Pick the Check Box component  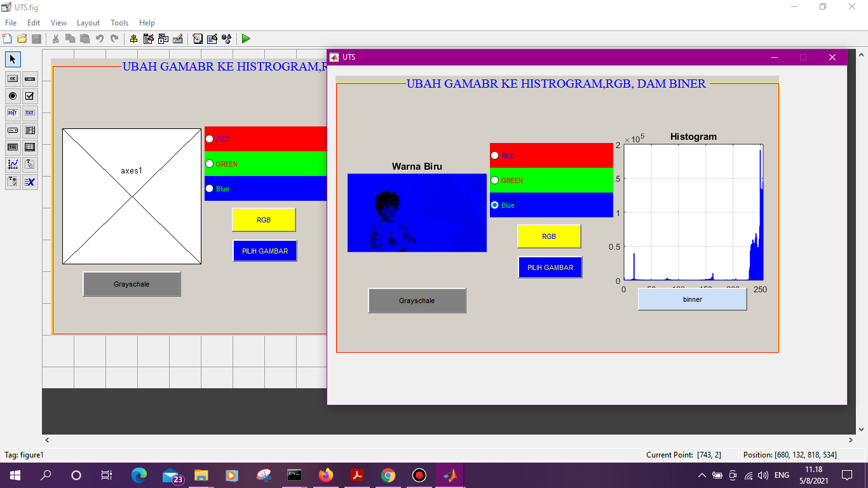coord(30,96)
